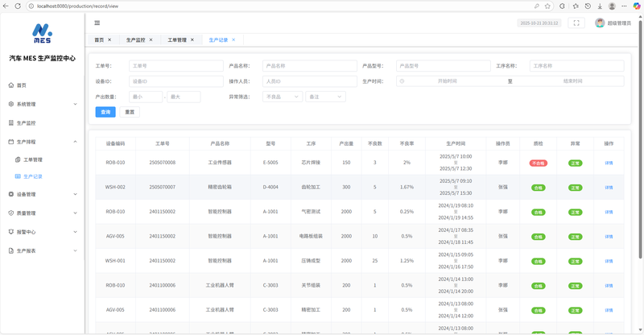Click the 工单号 input field

[175, 66]
